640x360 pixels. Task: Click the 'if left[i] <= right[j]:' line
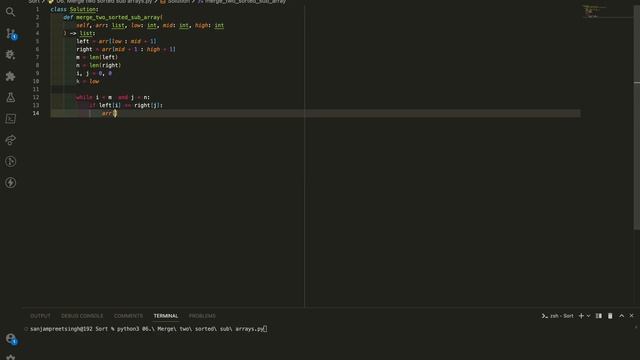tap(126, 105)
